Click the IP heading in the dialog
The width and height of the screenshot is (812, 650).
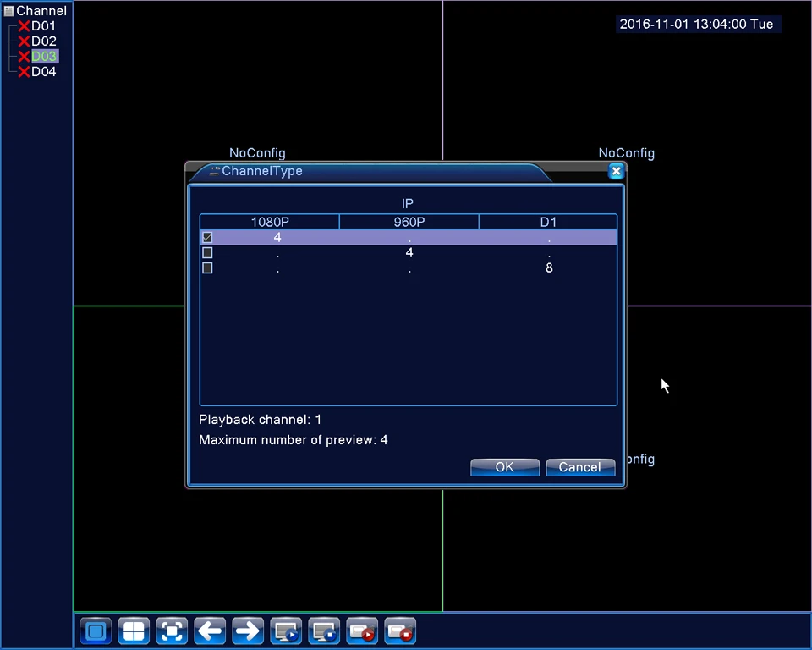click(x=408, y=204)
